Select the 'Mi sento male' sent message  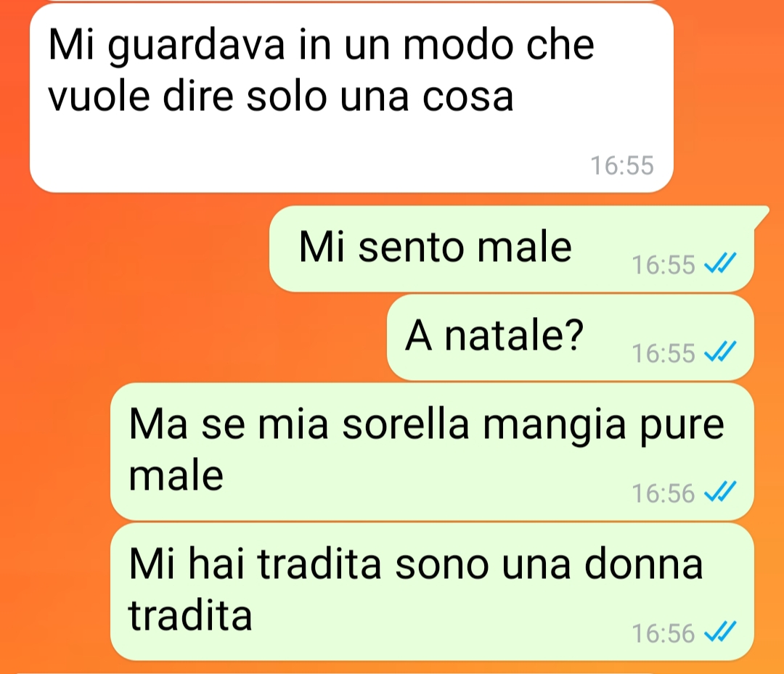coord(512,249)
